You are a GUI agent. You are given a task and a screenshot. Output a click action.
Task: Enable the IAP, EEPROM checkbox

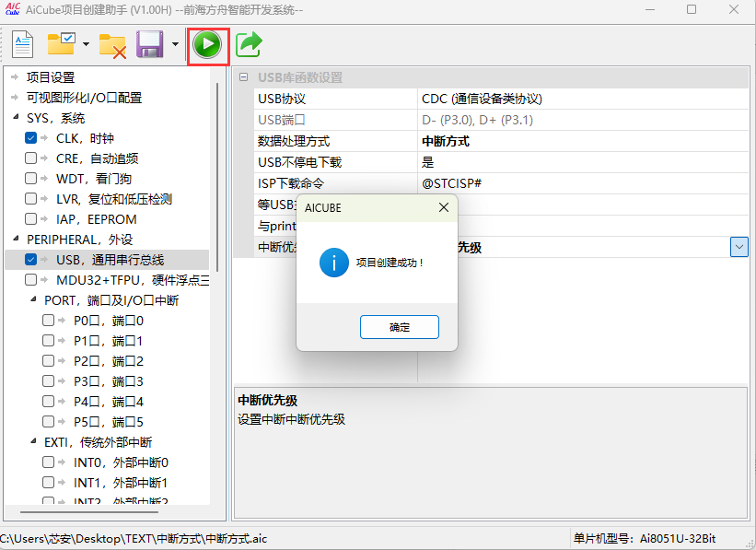point(31,219)
